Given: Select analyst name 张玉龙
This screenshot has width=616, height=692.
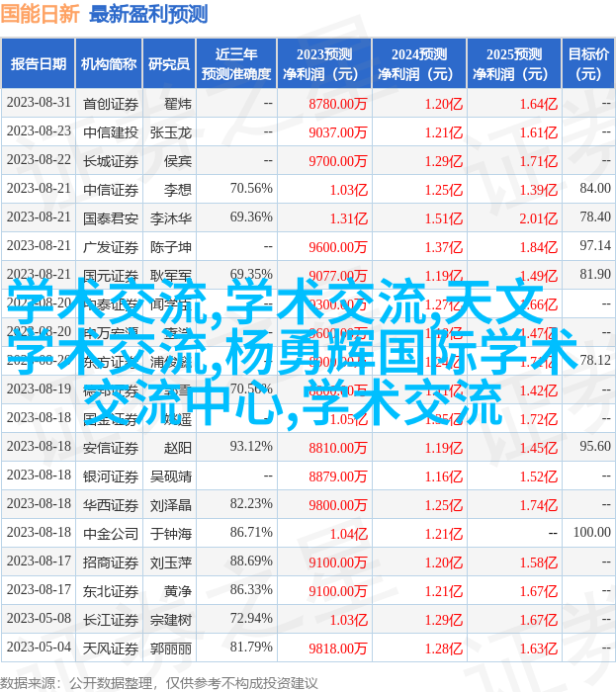Looking at the screenshot, I should 171,132.
